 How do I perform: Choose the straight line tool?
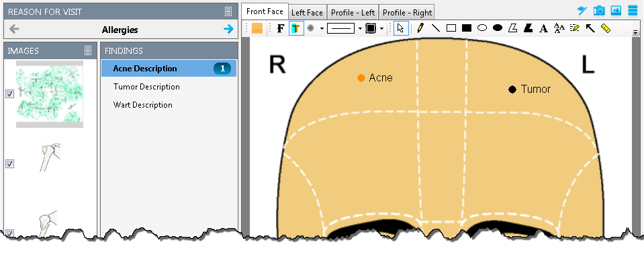[436, 28]
